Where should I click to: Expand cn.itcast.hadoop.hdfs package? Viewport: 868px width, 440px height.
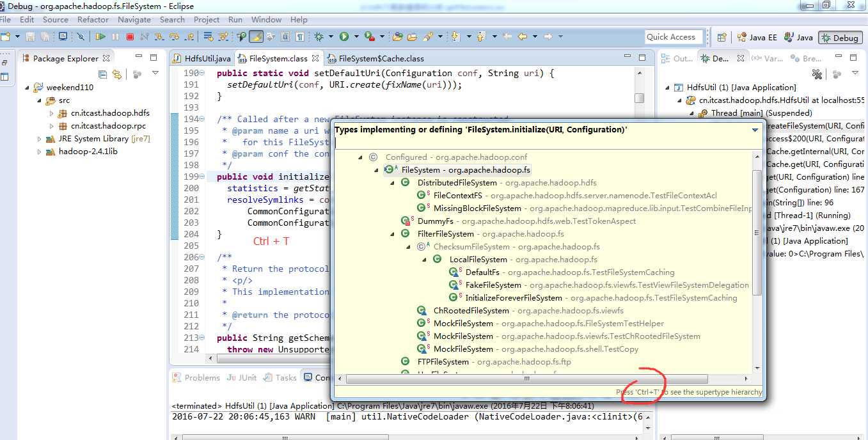point(52,113)
